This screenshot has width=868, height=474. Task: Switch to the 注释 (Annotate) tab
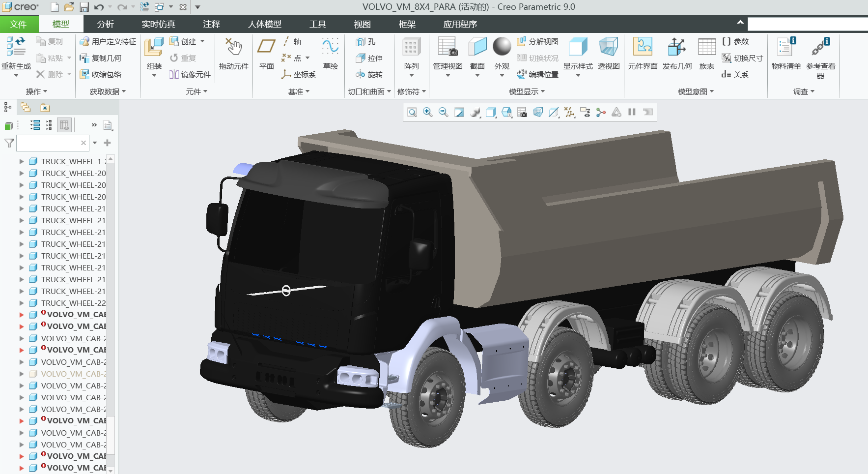(212, 24)
